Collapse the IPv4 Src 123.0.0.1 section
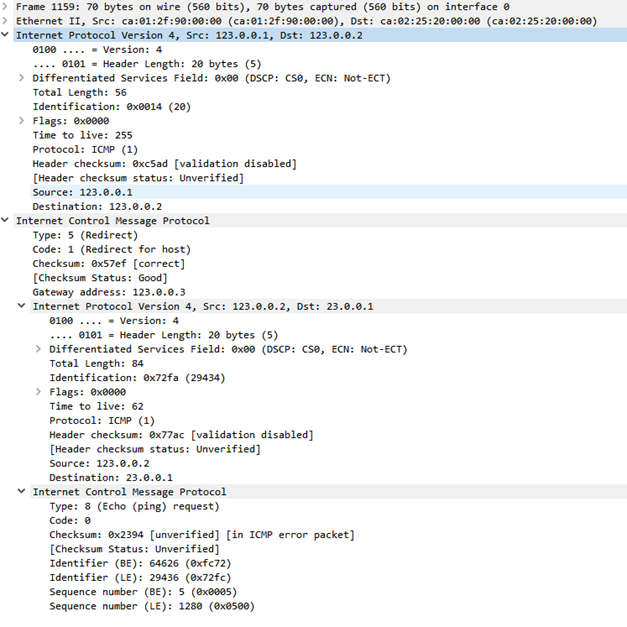 [6, 35]
